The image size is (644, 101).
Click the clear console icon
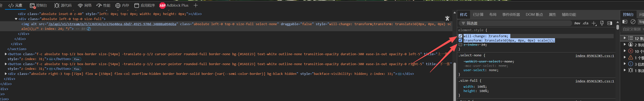click(633, 22)
